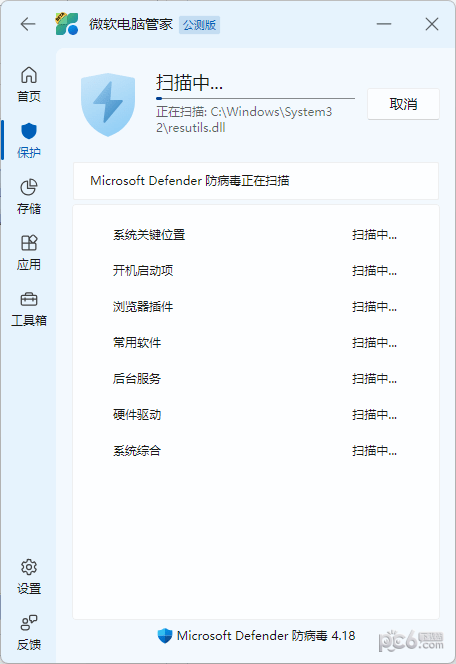
Task: Select the 系统综合 row
Action: click(x=256, y=451)
